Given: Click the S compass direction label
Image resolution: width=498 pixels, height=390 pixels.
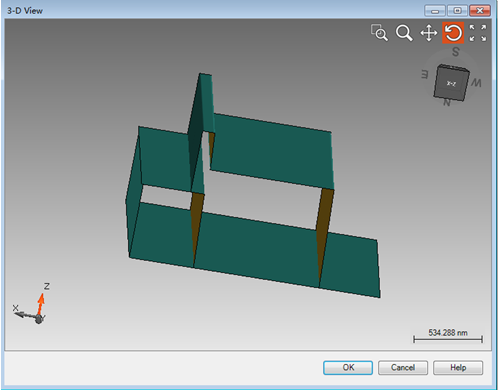Looking at the screenshot, I should tap(456, 52).
